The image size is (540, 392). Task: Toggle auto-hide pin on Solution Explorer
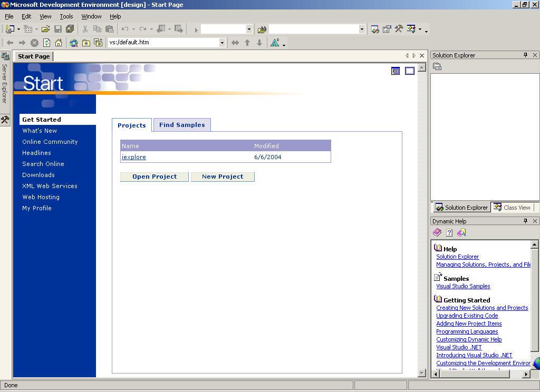pyautogui.click(x=525, y=55)
